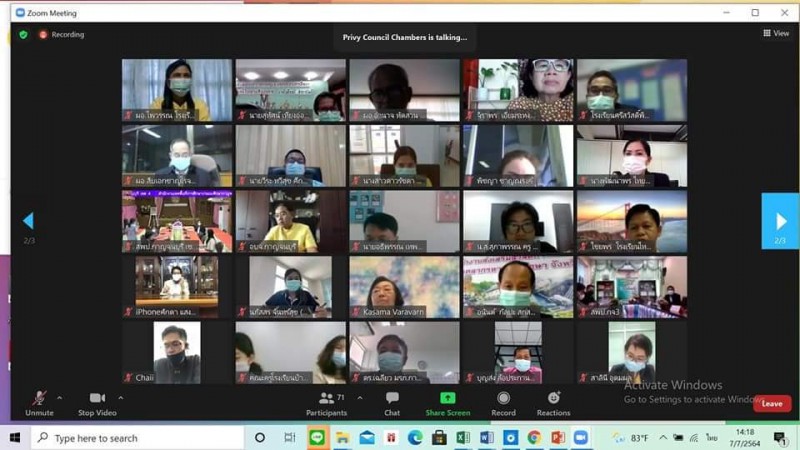Go to next page of participants
800x450 pixels.
tap(780, 221)
